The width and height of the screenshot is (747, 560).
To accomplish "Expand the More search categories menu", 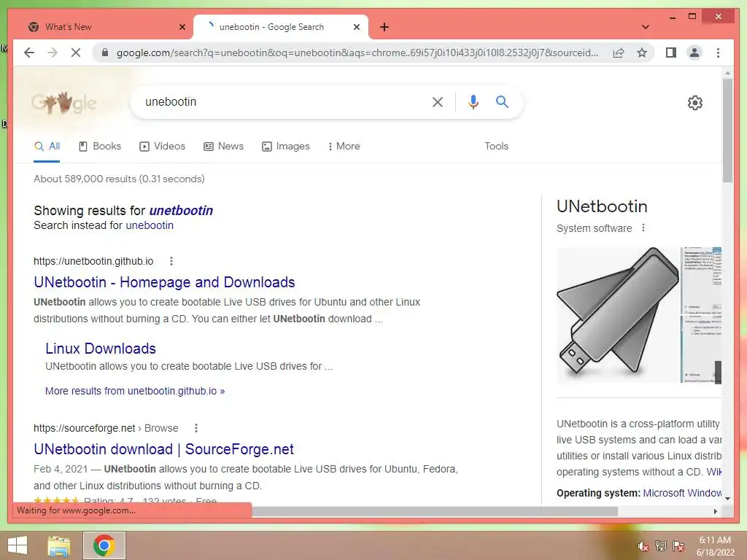I will tap(344, 146).
